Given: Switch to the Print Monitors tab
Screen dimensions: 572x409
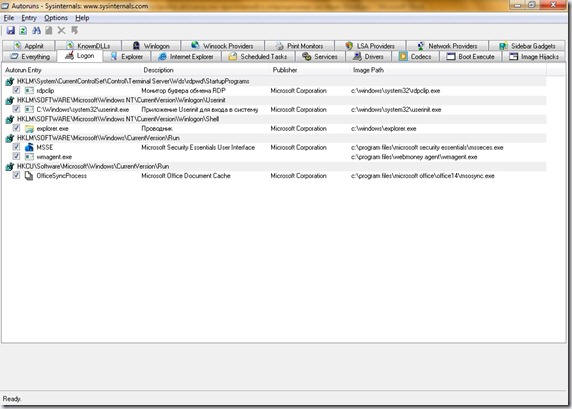Looking at the screenshot, I should pyautogui.click(x=299, y=46).
